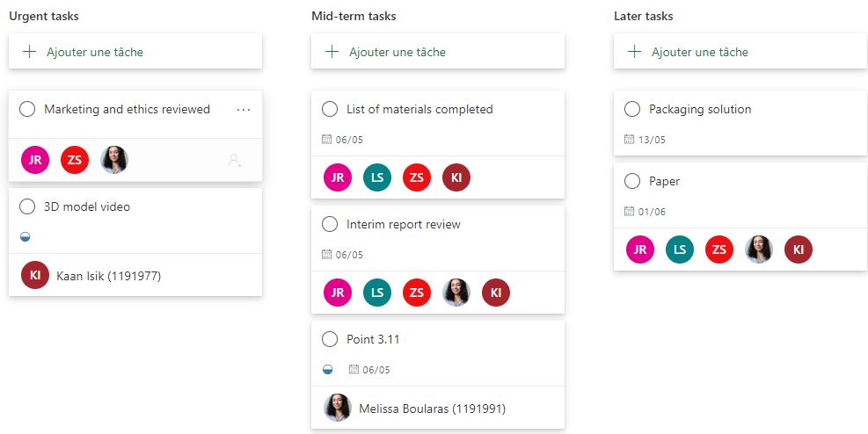
Task: Click LS avatar on List of materials card
Action: pyautogui.click(x=377, y=177)
